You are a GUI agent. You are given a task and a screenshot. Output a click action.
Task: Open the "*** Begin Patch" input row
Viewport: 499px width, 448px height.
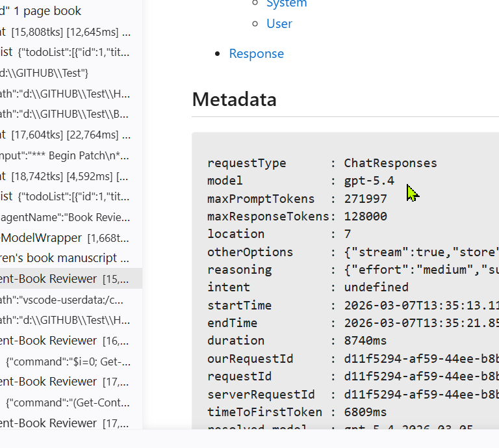(71, 155)
